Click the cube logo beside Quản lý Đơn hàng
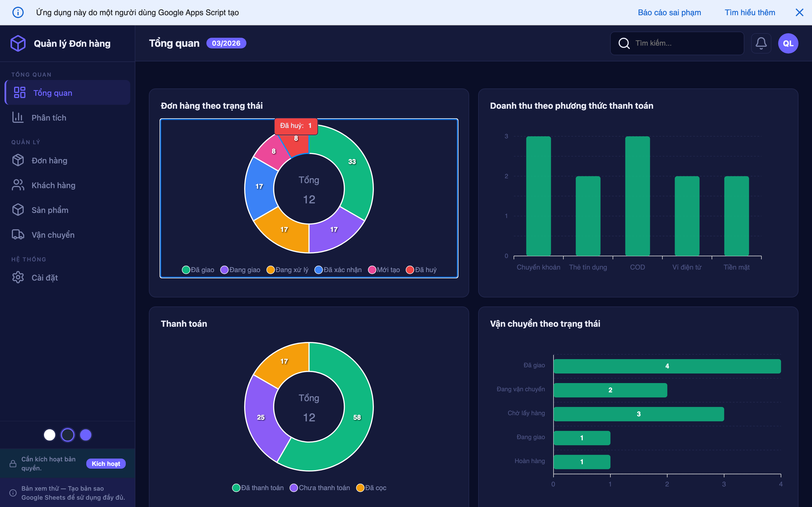The height and width of the screenshot is (507, 812). [18, 43]
